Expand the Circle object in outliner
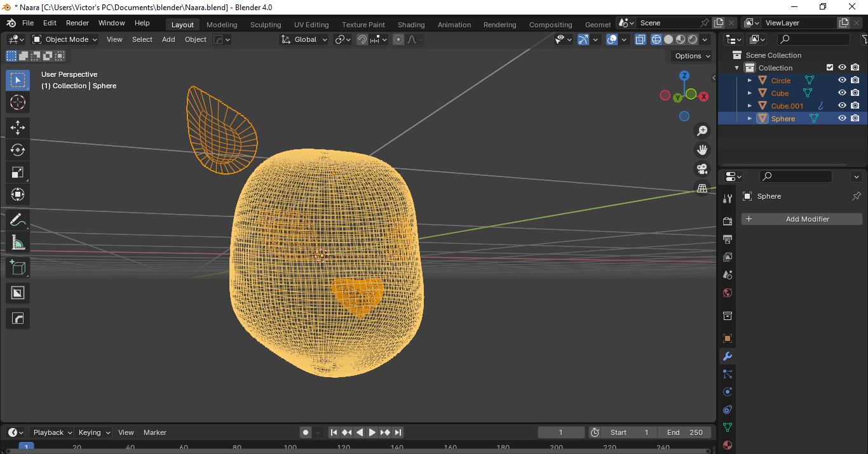Image resolution: width=868 pixels, height=454 pixels. click(x=750, y=81)
